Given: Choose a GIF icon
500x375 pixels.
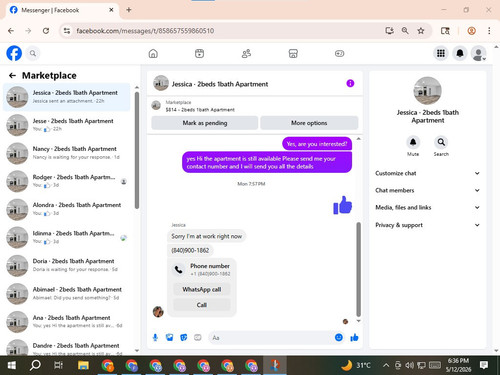Looking at the screenshot, I should 198,338.
